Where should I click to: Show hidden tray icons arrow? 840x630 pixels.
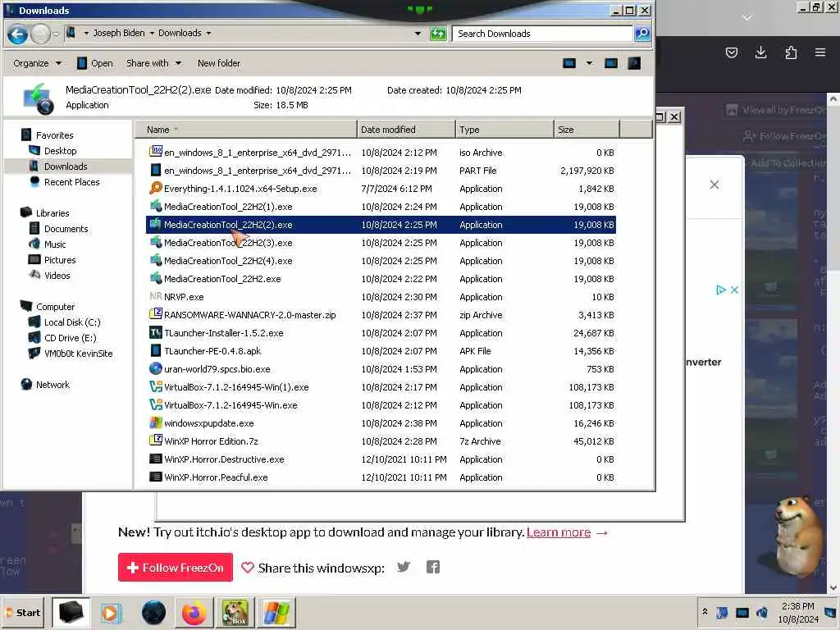click(705, 612)
